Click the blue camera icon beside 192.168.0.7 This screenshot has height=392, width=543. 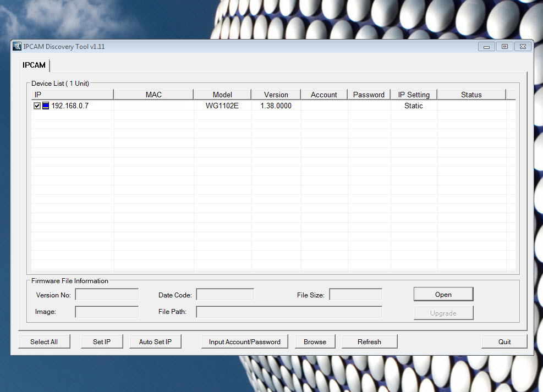(45, 106)
